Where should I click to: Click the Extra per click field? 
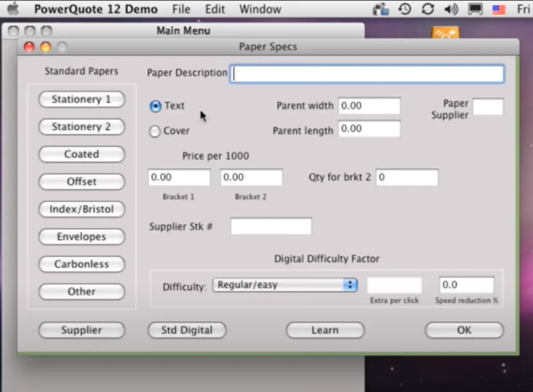pos(394,285)
